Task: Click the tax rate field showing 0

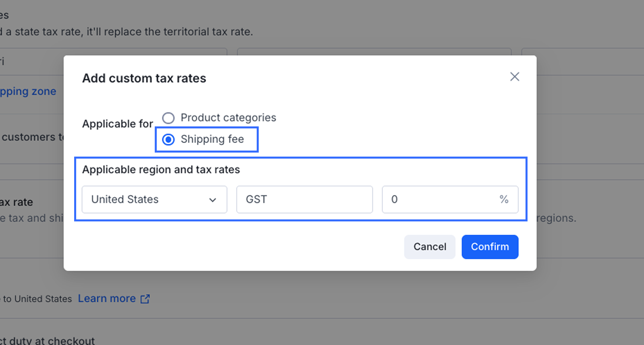Action: click(439, 199)
